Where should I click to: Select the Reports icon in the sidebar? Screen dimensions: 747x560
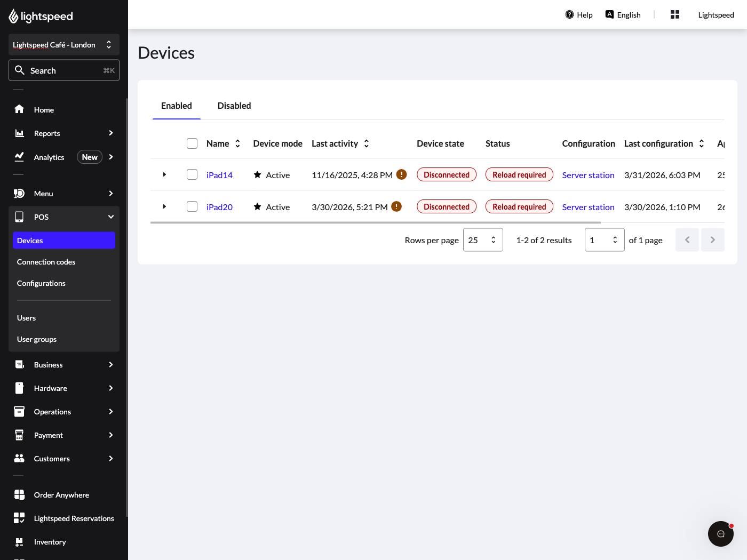(x=19, y=133)
